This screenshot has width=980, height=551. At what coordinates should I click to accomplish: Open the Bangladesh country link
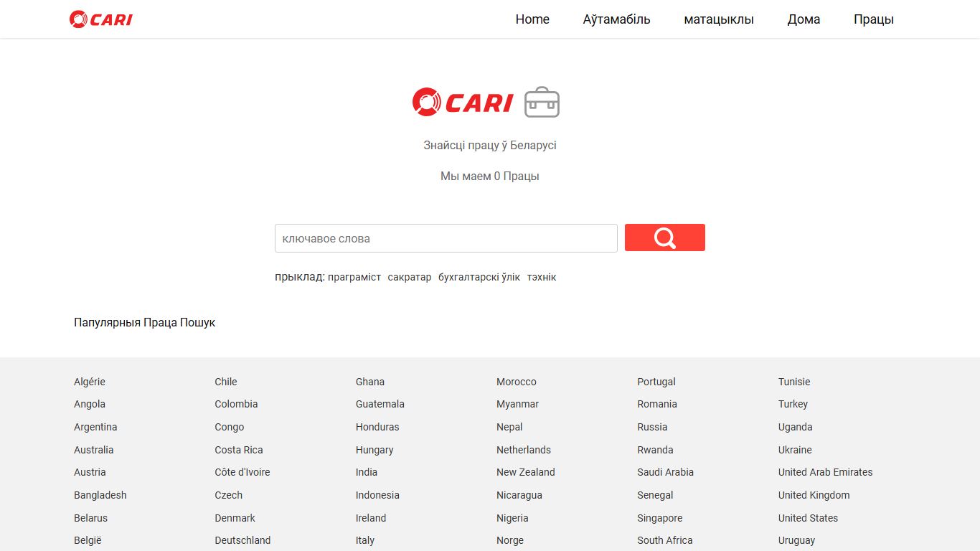coord(100,495)
